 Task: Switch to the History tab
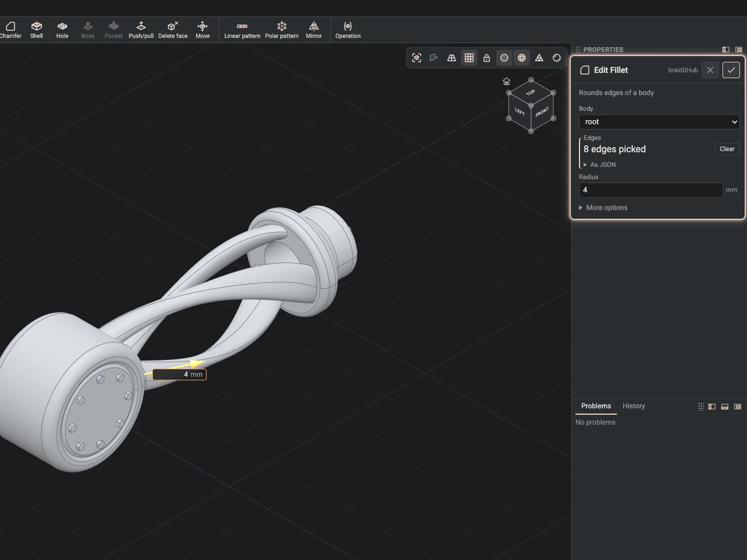tap(634, 406)
